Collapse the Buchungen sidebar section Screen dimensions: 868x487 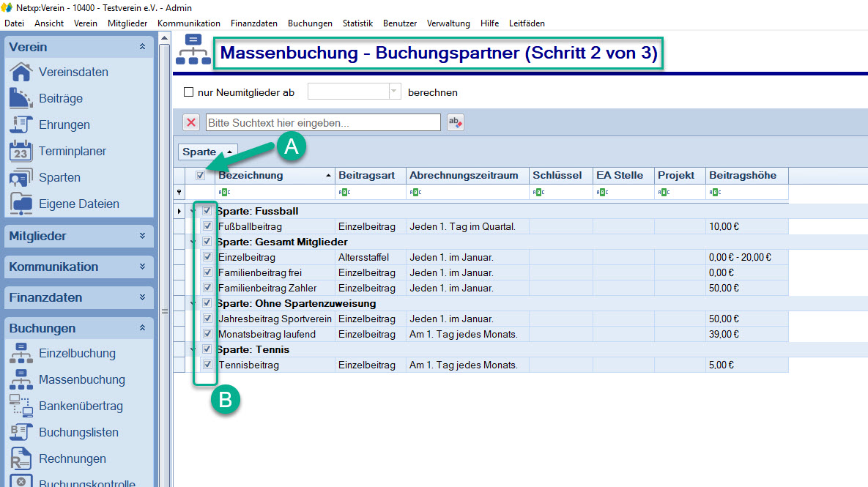tap(142, 327)
